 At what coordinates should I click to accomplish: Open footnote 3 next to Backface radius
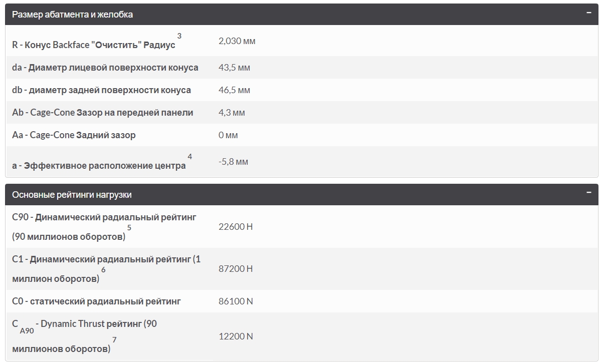(x=179, y=36)
